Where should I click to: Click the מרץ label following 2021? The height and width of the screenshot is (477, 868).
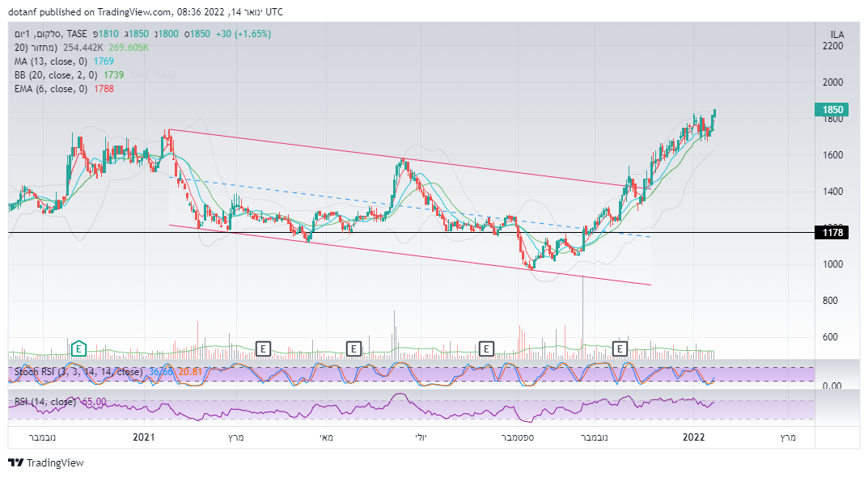tap(236, 437)
